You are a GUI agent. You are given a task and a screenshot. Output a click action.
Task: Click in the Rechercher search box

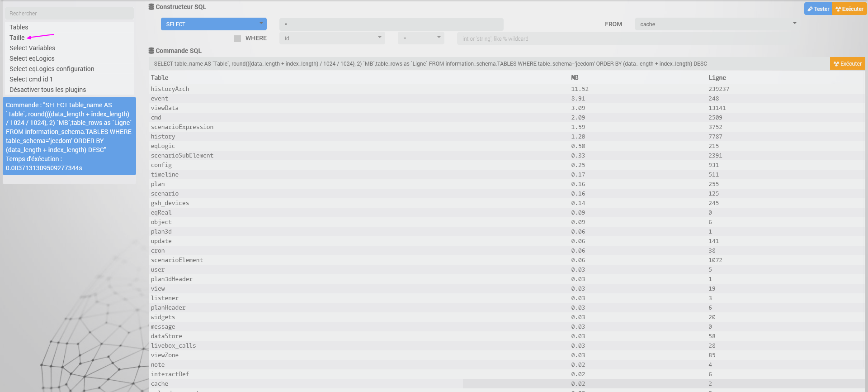(69, 13)
